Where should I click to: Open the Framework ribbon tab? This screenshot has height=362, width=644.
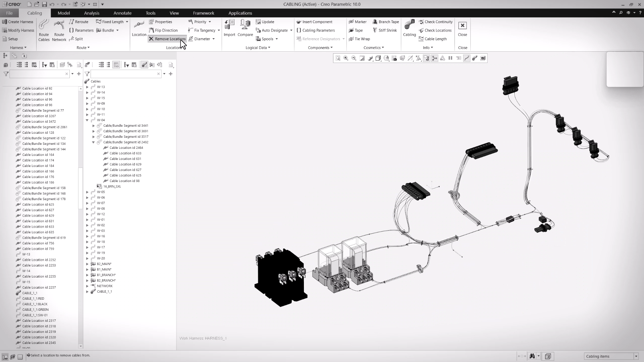point(204,13)
